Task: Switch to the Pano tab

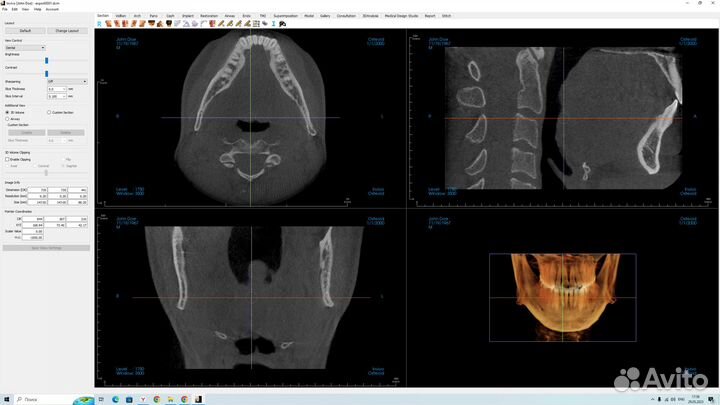Action: pos(153,16)
